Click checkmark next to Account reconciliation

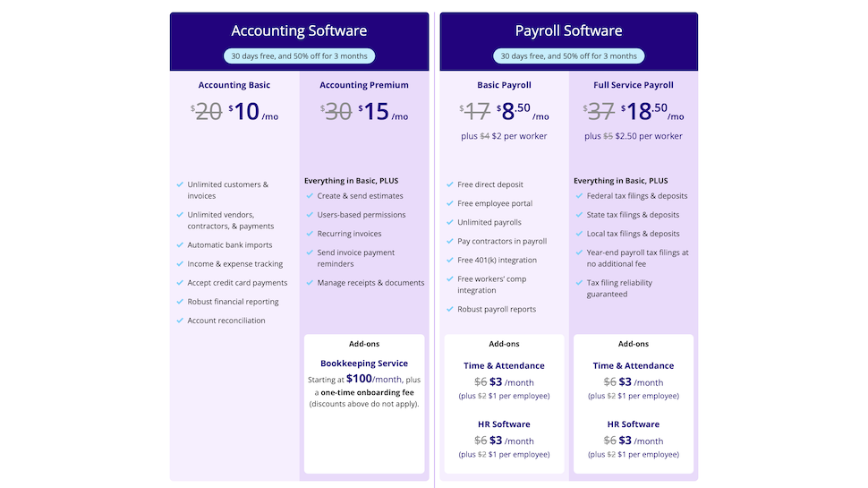click(180, 321)
